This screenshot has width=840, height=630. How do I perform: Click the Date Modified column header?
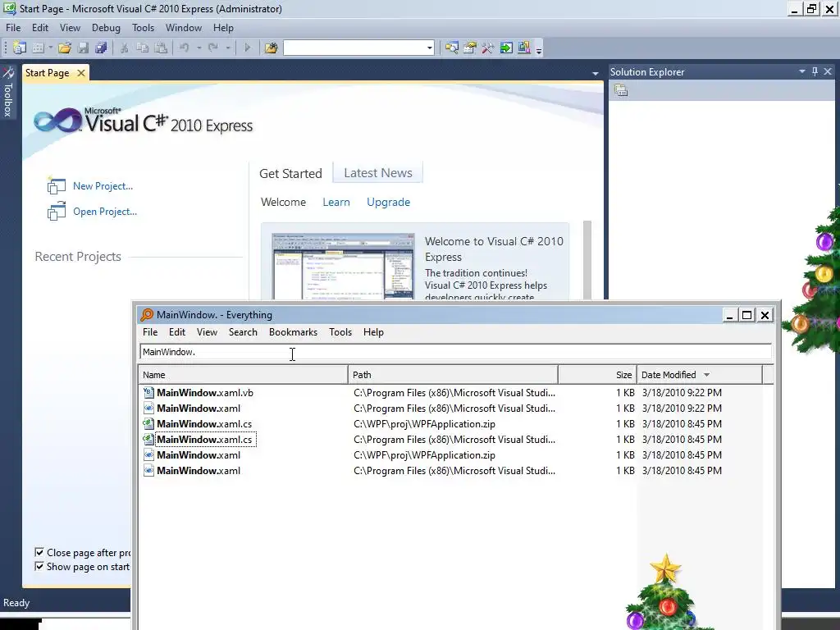coord(700,375)
